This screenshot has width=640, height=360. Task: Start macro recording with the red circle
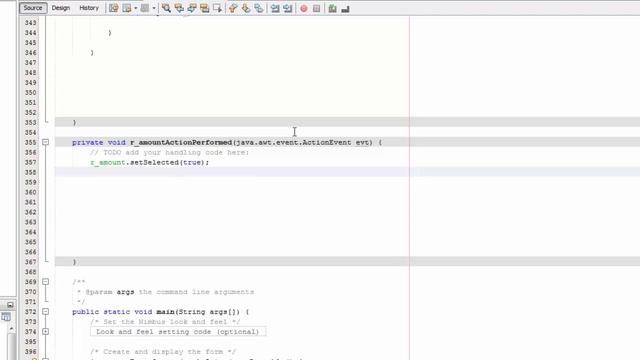(304, 9)
